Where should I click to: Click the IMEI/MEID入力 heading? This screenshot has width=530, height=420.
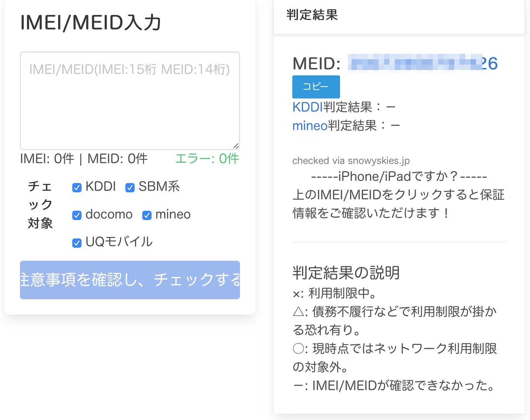coord(90,22)
